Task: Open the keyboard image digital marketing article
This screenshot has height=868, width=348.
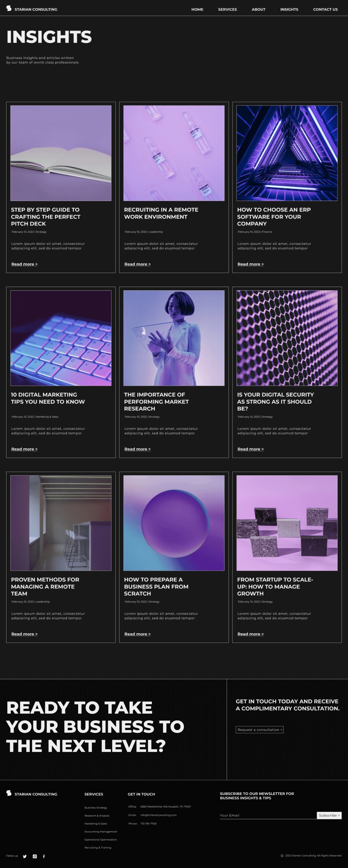Action: point(61,338)
